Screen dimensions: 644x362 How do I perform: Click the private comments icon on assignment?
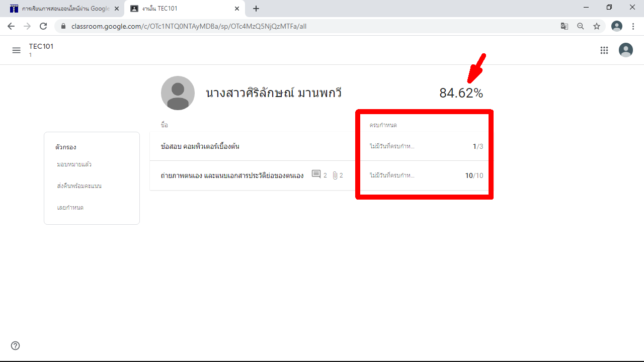(316, 175)
